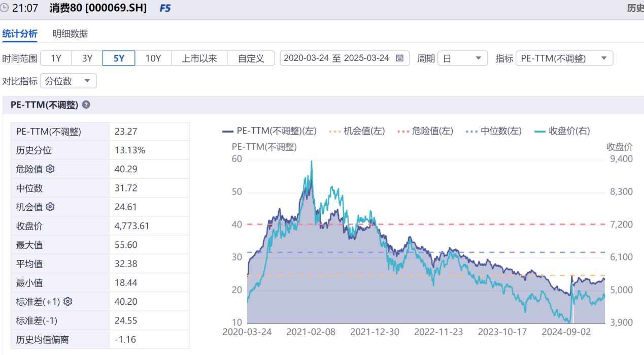This screenshot has height=355, width=644.
Task: Click the 机会值 value 24.61
Action: (x=126, y=207)
